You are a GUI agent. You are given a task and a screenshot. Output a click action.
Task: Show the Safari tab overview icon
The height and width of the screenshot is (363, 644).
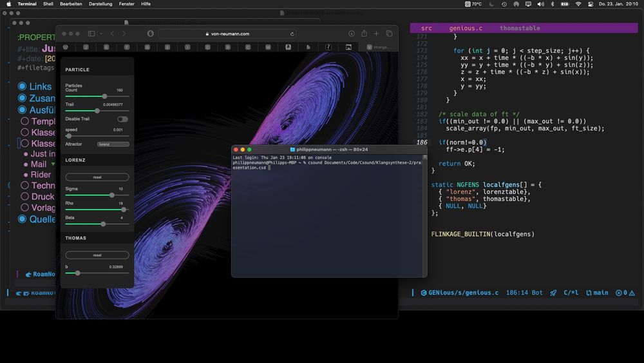[x=389, y=34]
